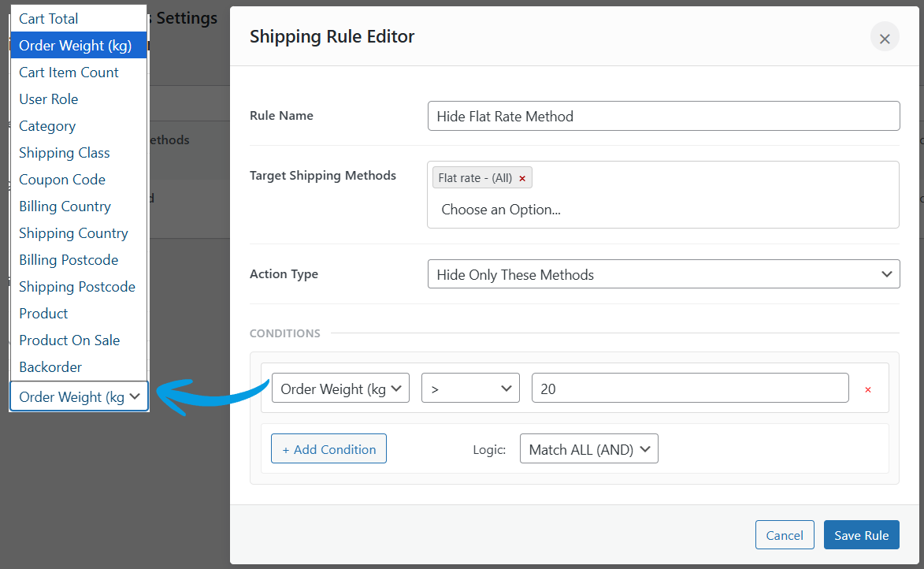
Task: Choose Cart Item Count option
Action: coord(69,73)
